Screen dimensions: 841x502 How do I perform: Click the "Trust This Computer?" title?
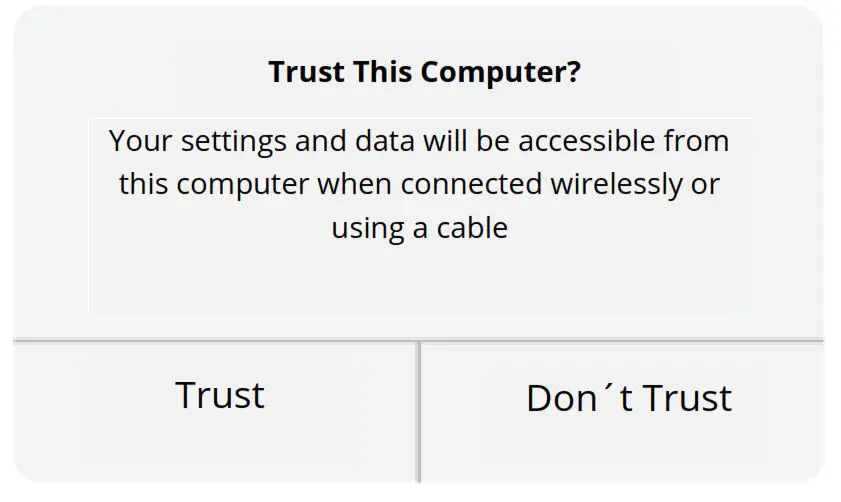coord(424,73)
